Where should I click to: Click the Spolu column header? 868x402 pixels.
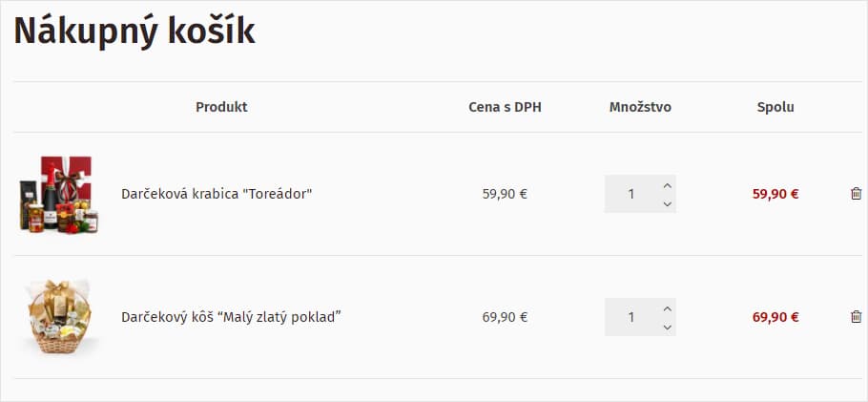pyautogui.click(x=775, y=107)
